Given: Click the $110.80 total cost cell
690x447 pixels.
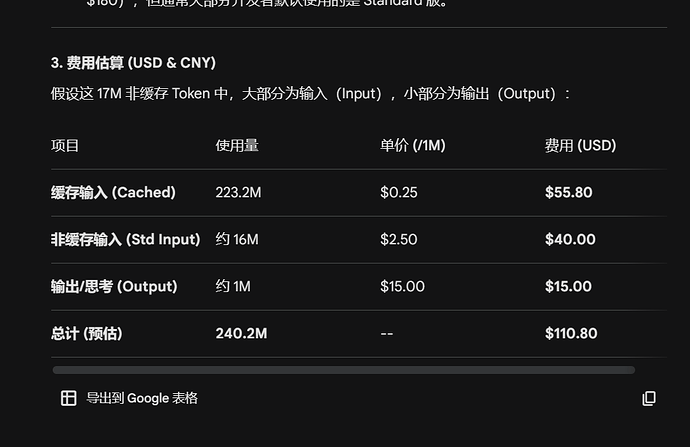Looking at the screenshot, I should tap(571, 333).
